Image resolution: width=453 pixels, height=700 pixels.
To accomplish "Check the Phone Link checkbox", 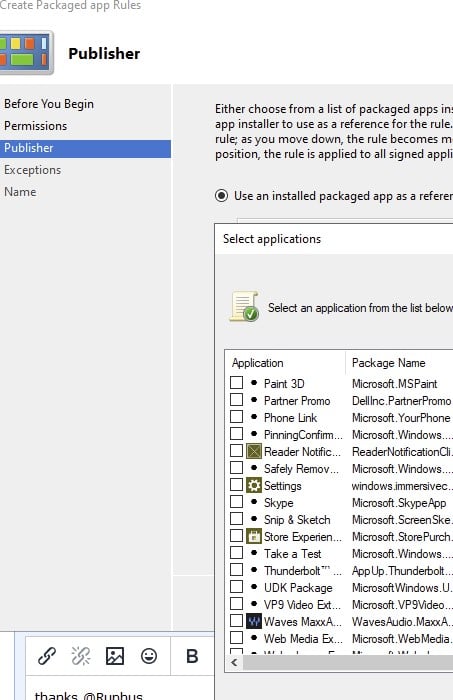I will click(x=237, y=417).
